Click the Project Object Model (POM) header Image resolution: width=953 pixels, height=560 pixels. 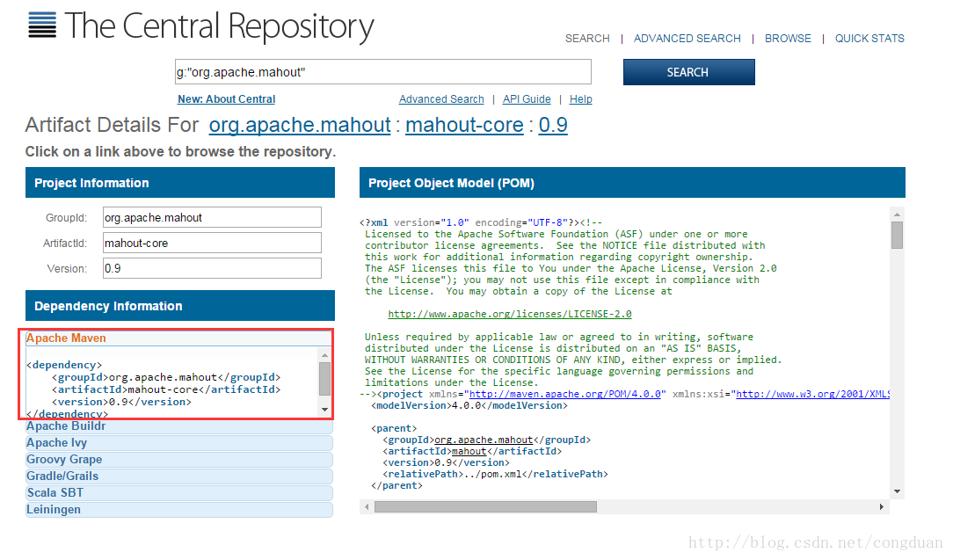pos(632,183)
